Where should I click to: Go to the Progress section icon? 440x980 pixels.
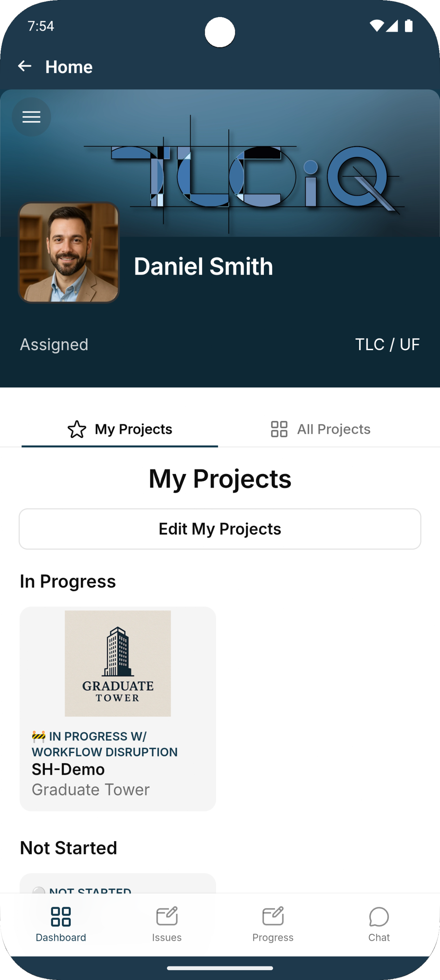(x=273, y=916)
